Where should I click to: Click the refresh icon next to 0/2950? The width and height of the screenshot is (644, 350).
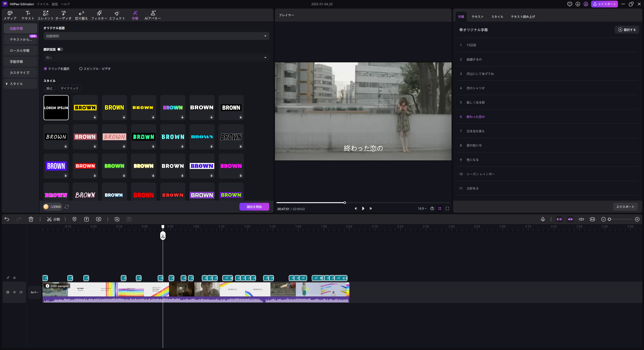pos(67,207)
